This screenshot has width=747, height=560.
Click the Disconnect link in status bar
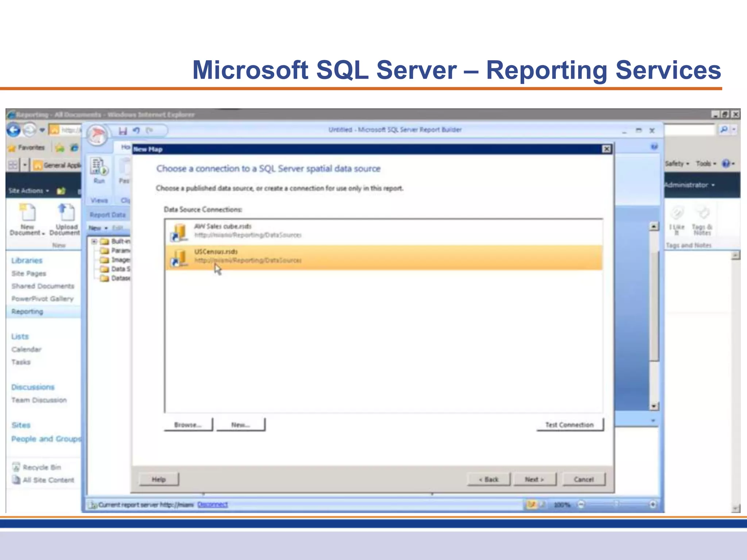[213, 505]
